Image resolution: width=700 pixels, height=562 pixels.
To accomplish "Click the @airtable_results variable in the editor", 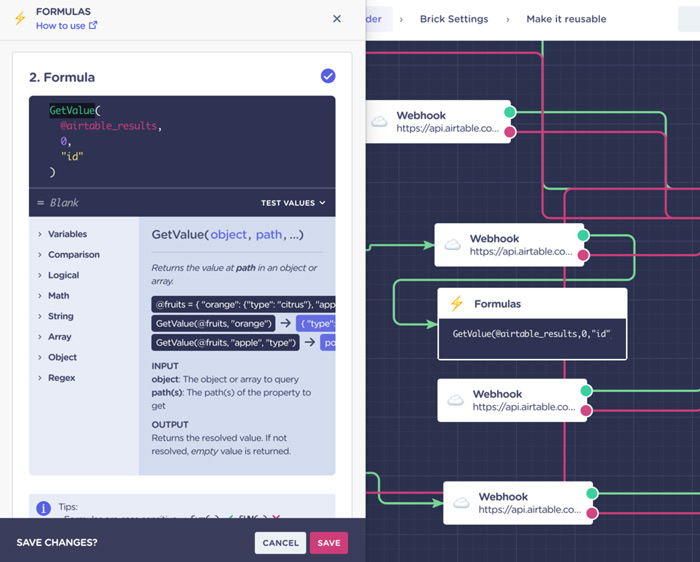I will [x=109, y=126].
